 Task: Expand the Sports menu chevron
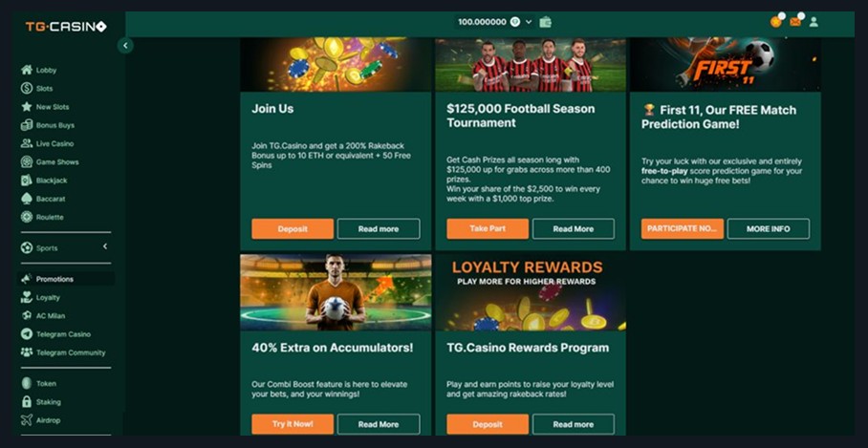coord(105,246)
